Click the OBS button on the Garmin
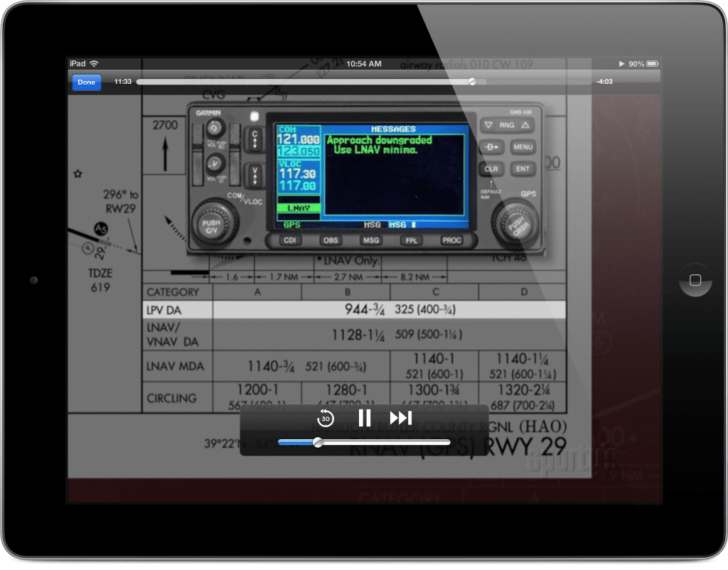The width and height of the screenshot is (728, 570). [331, 240]
